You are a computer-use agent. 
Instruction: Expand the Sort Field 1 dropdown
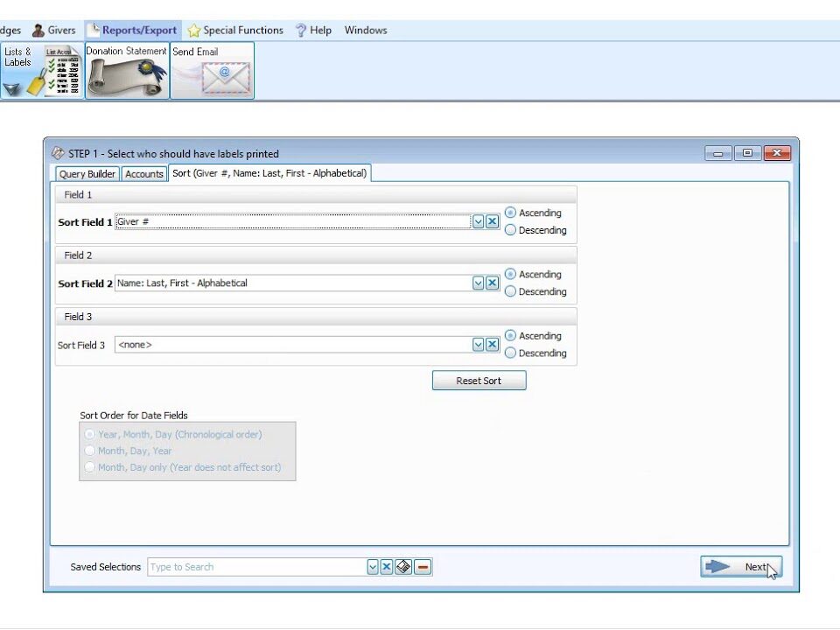point(479,221)
